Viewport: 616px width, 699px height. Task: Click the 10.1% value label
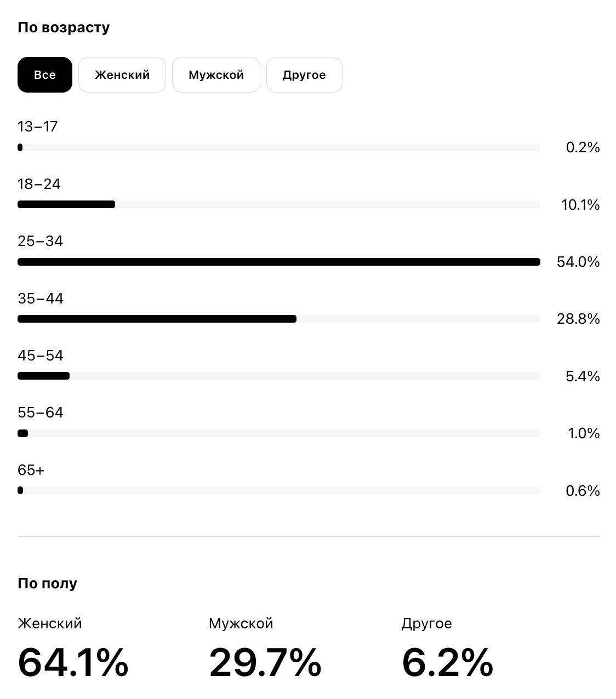(580, 205)
